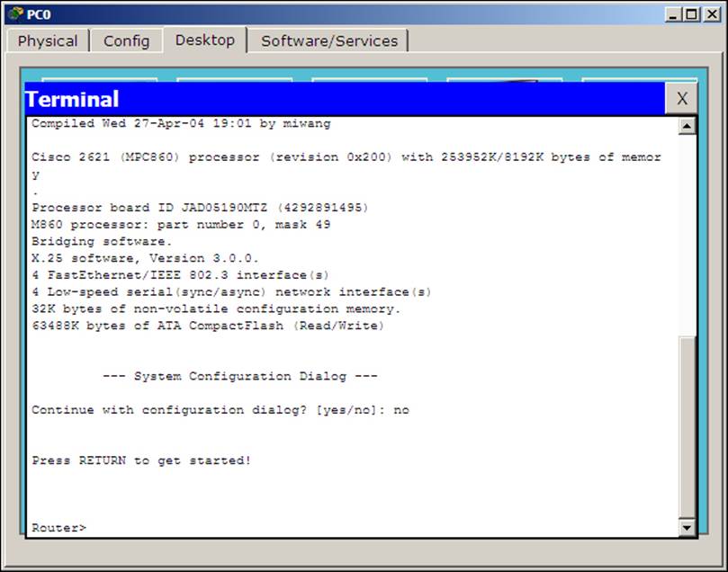Open the Config tab
The width and height of the screenshot is (728, 572).
(x=126, y=40)
